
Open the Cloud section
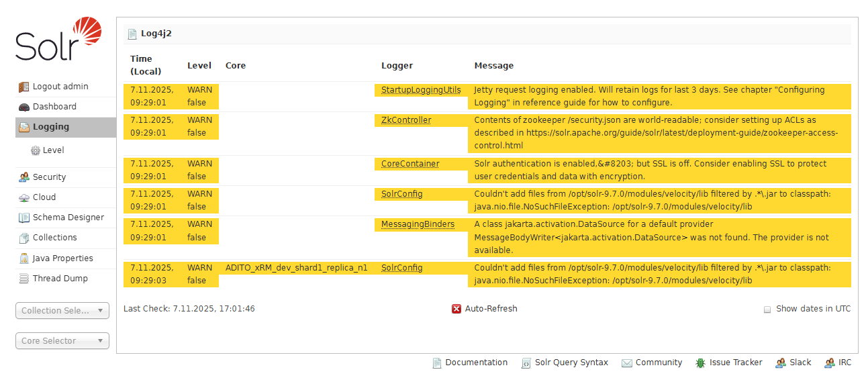66,197
